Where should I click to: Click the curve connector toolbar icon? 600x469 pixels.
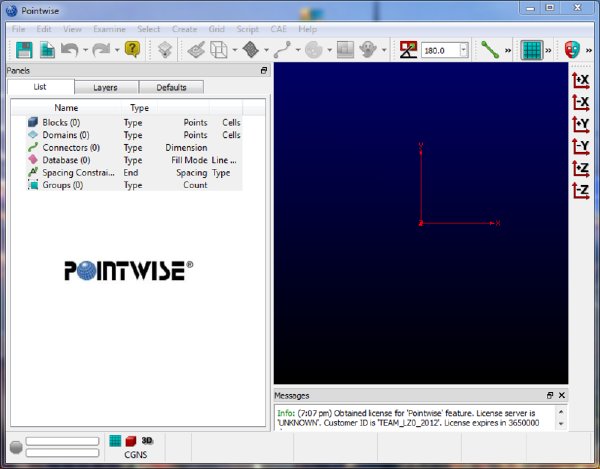tap(282, 50)
